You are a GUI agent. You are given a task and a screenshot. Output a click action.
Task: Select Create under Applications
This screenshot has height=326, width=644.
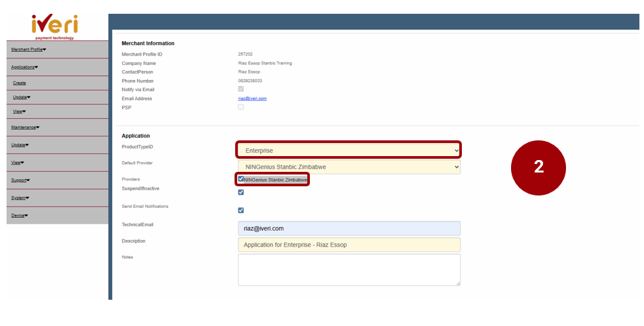19,83
